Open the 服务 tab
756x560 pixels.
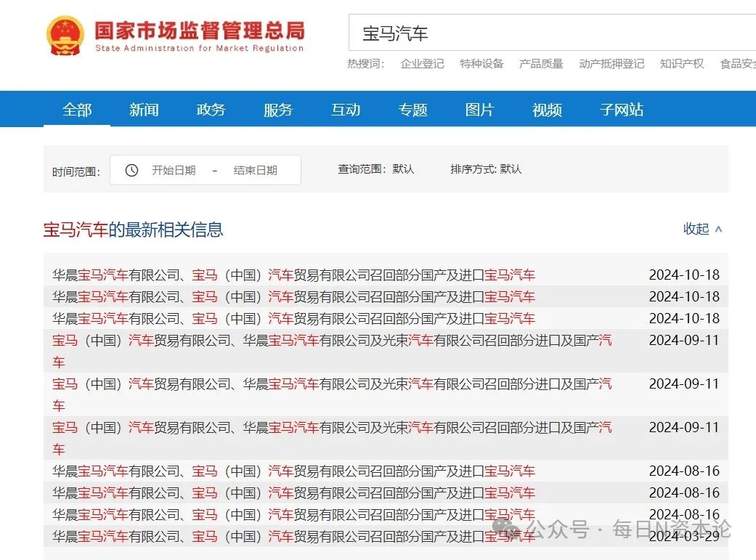coord(278,110)
